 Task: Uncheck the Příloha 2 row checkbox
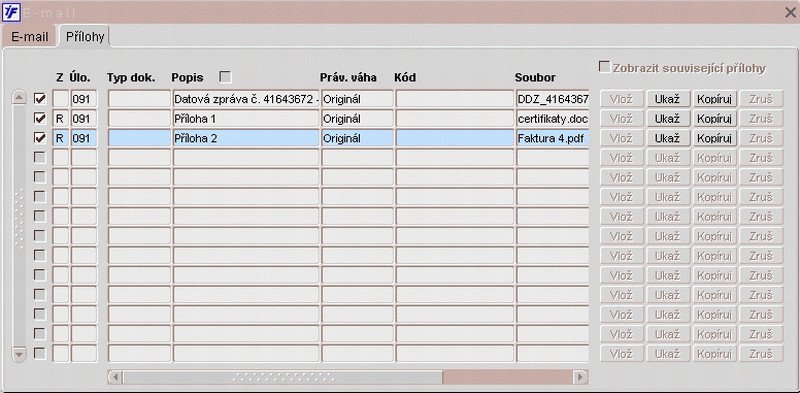[40, 138]
